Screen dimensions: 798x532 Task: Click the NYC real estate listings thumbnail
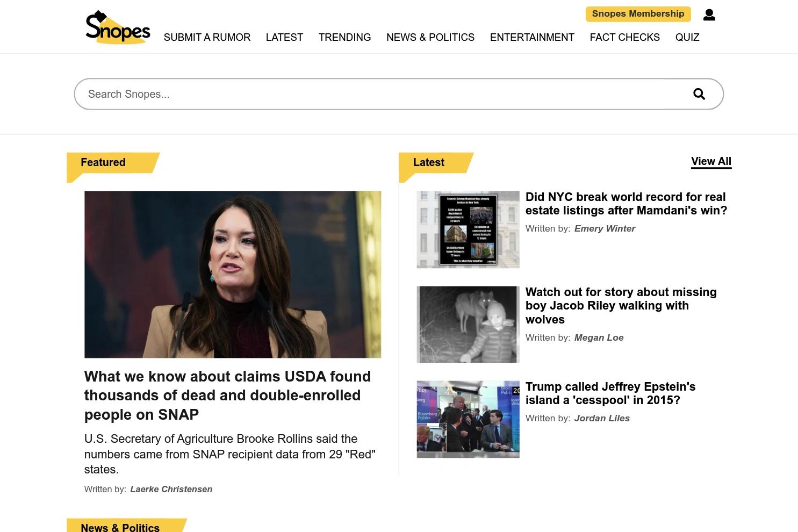(x=468, y=229)
